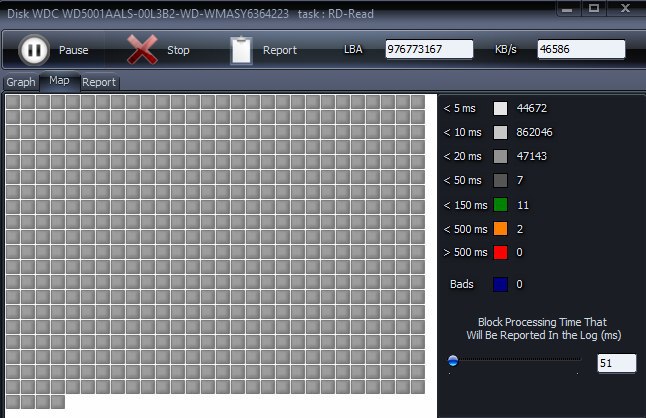Close the window with X button

625,8
